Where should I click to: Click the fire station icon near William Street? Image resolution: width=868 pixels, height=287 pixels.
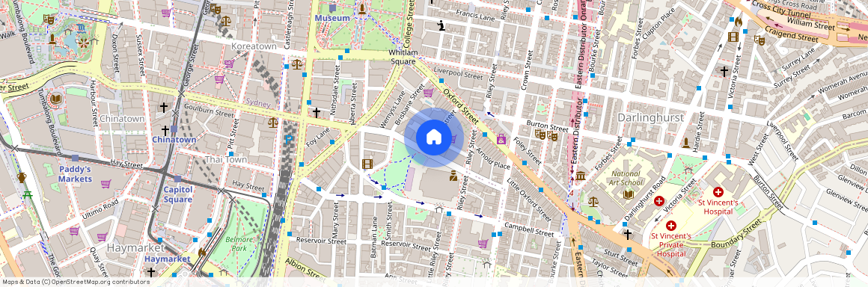click(738, 22)
